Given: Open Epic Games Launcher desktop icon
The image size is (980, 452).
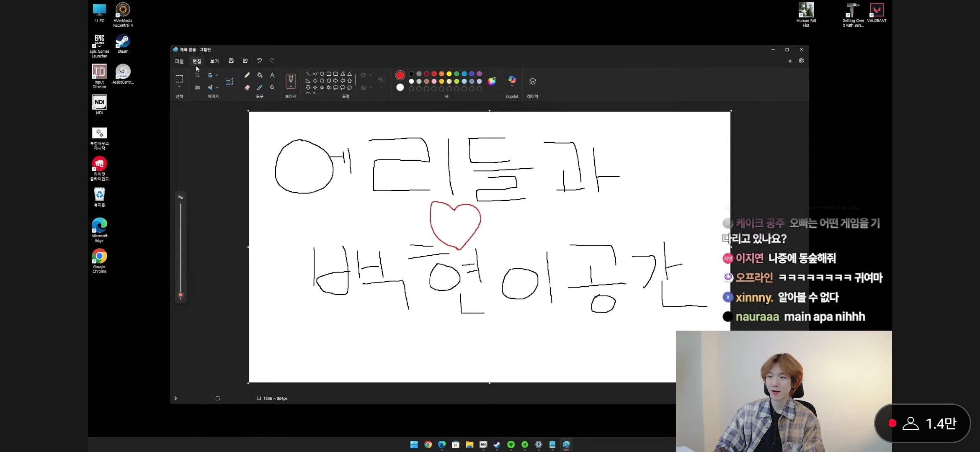Looking at the screenshot, I should [99, 46].
